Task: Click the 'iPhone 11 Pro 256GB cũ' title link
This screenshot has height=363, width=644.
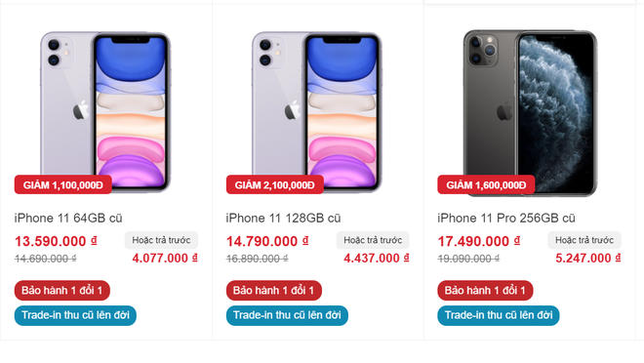Action: pyautogui.click(x=506, y=218)
